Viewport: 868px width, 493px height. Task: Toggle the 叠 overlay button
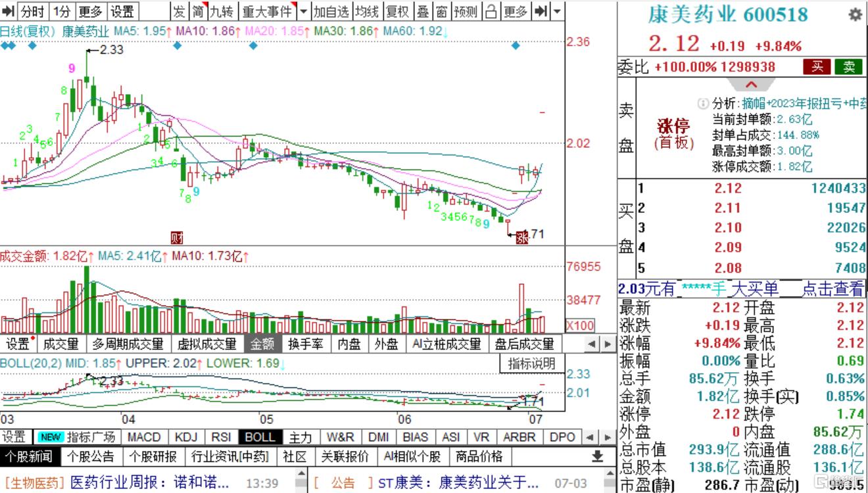coord(423,11)
